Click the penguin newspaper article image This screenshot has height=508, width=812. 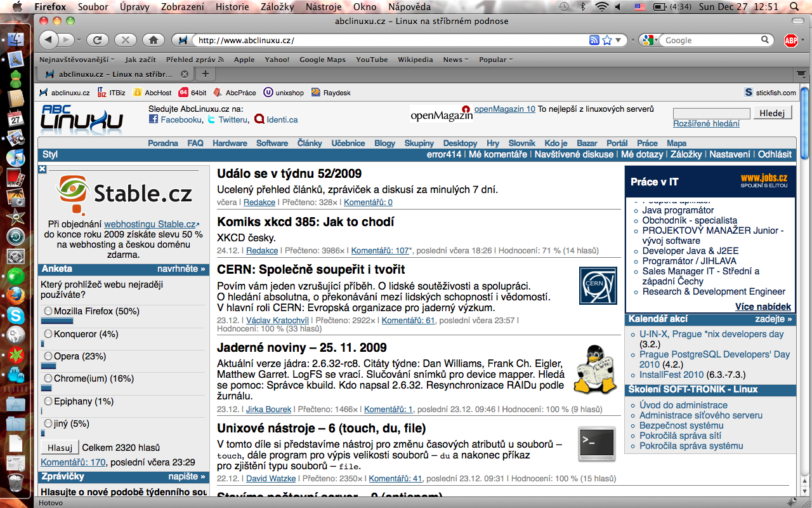(x=594, y=370)
